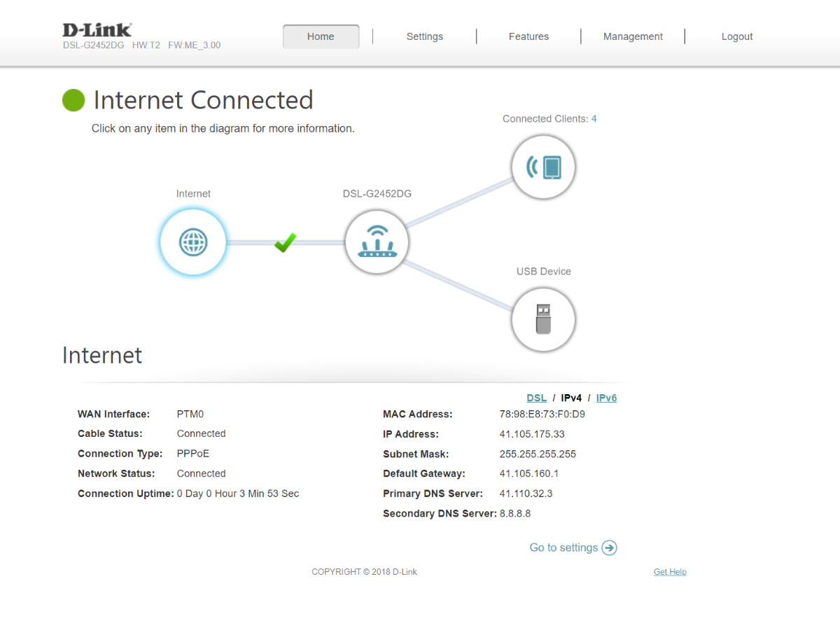Viewport: 840px width, 628px height.
Task: Switch to the IPv6 details view
Action: click(606, 398)
